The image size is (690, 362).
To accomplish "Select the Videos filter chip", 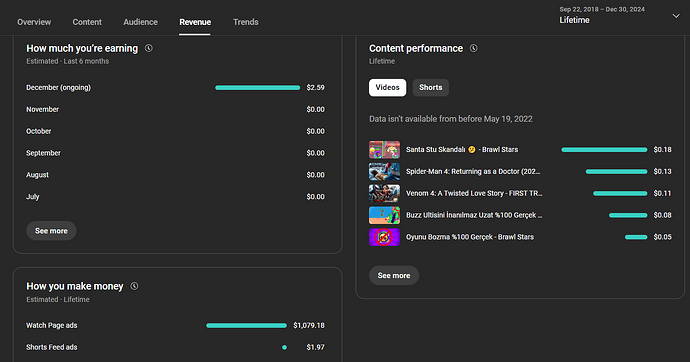I will tap(387, 88).
